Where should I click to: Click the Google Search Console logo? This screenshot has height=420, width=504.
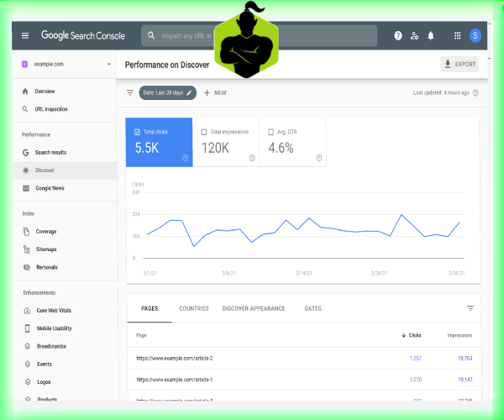83,35
